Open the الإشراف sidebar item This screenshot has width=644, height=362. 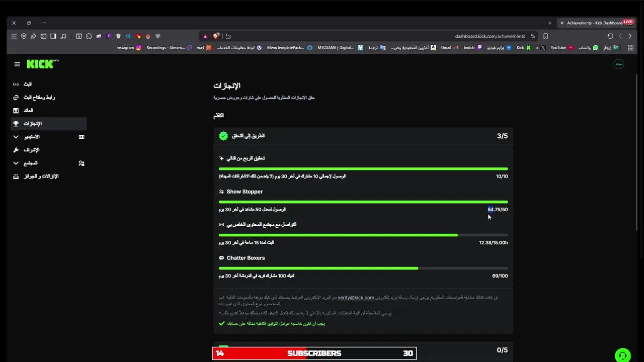tap(49, 150)
